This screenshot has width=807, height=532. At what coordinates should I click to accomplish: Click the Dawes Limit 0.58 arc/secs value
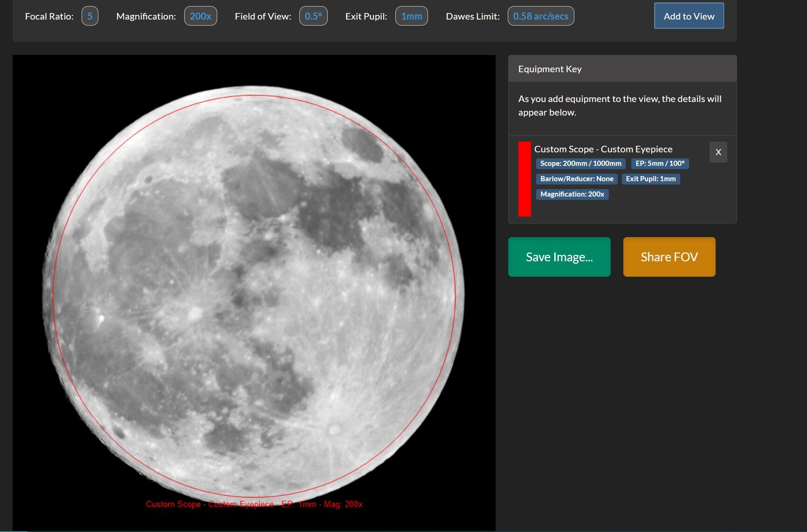(x=541, y=16)
